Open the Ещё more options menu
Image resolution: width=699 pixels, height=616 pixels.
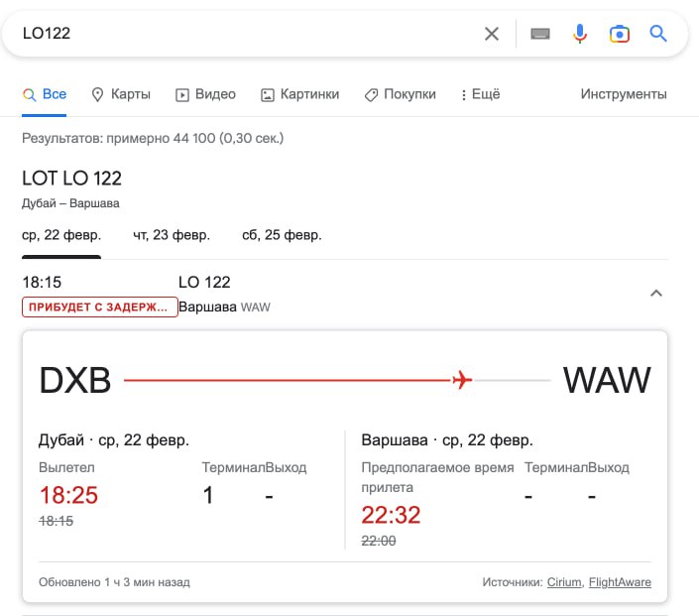(480, 94)
